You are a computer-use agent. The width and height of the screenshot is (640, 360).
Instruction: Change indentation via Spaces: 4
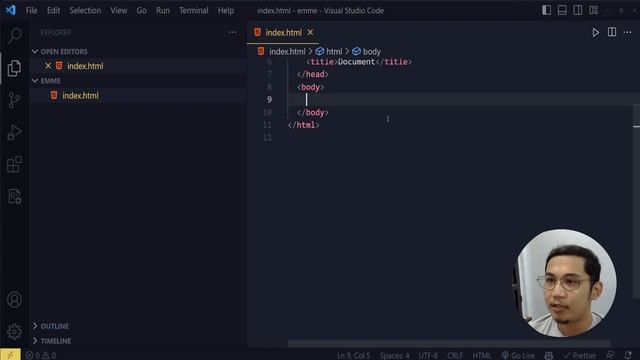point(394,356)
